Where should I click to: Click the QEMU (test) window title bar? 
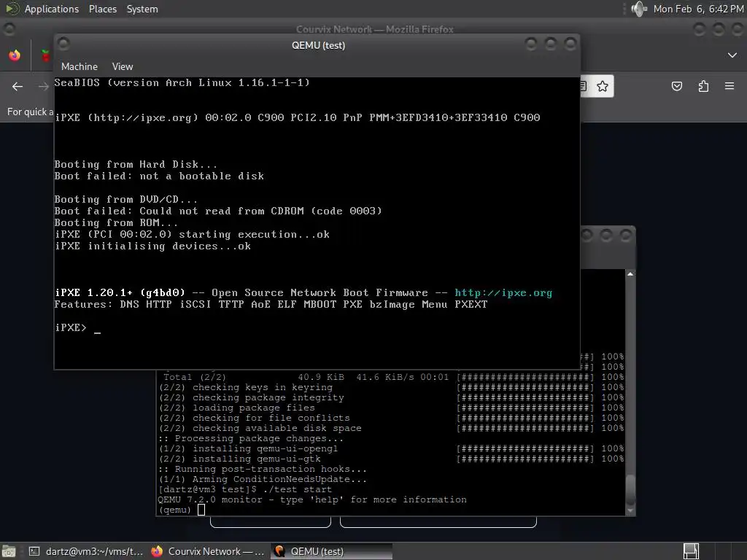click(318, 45)
